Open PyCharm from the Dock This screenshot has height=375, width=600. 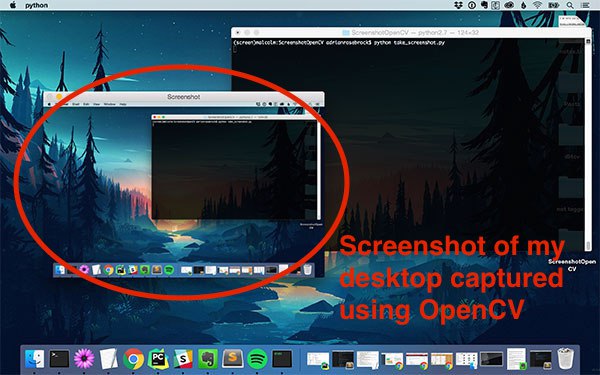pyautogui.click(x=158, y=359)
